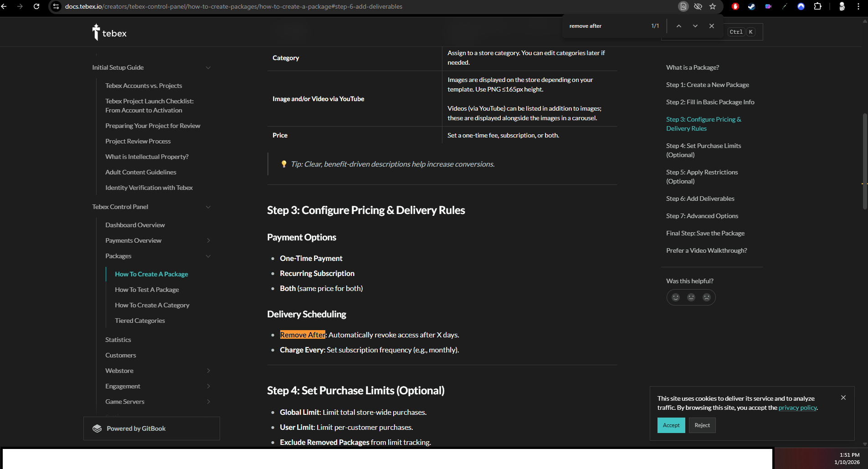Open What is Intellectual Property? page

point(147,157)
